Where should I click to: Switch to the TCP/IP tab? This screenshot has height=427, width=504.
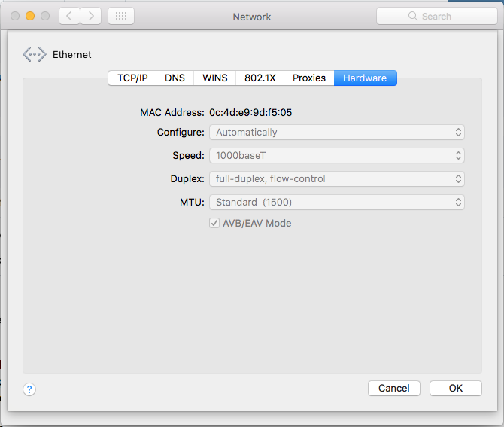coord(132,78)
